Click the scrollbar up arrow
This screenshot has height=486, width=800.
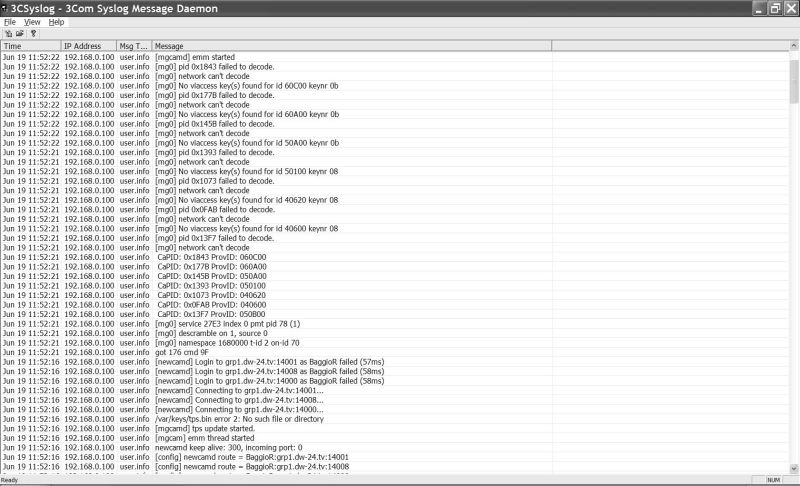click(x=794, y=46)
